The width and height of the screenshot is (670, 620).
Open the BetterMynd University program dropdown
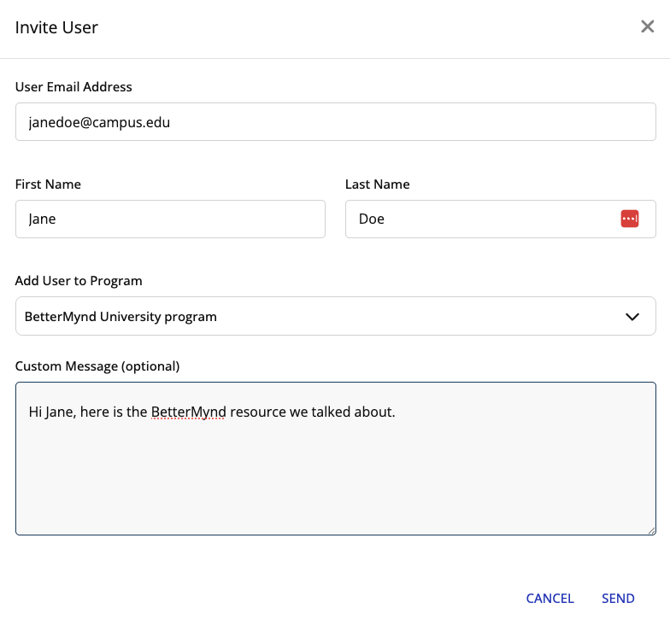(320, 317)
